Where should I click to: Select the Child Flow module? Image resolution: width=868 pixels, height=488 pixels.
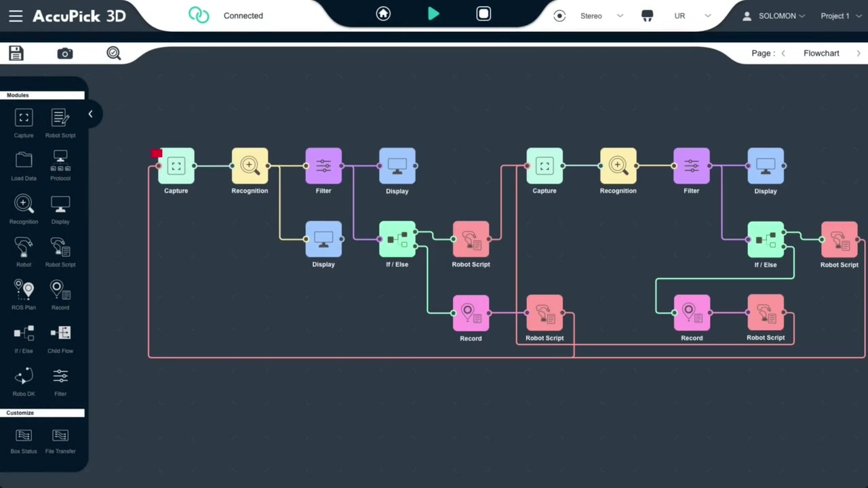click(60, 339)
